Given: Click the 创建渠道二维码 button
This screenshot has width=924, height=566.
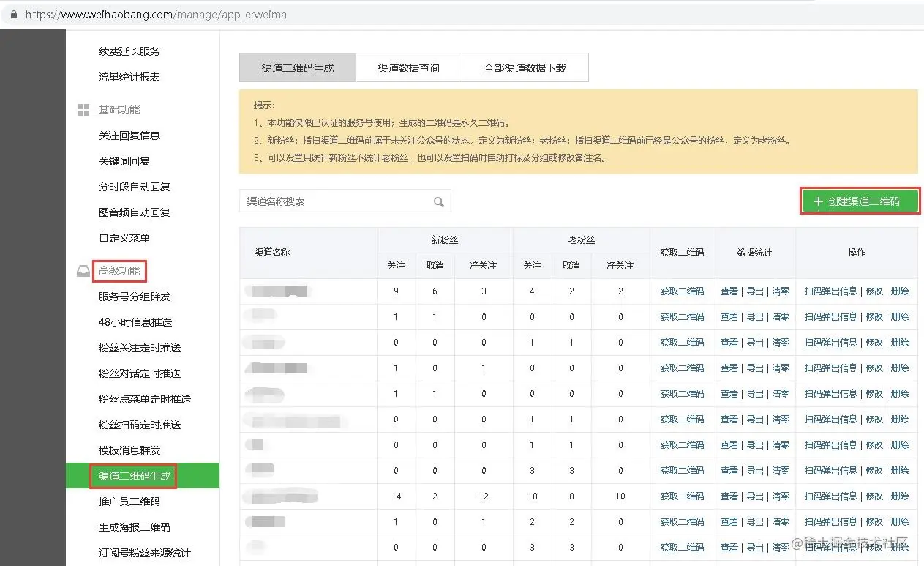Looking at the screenshot, I should click(860, 201).
